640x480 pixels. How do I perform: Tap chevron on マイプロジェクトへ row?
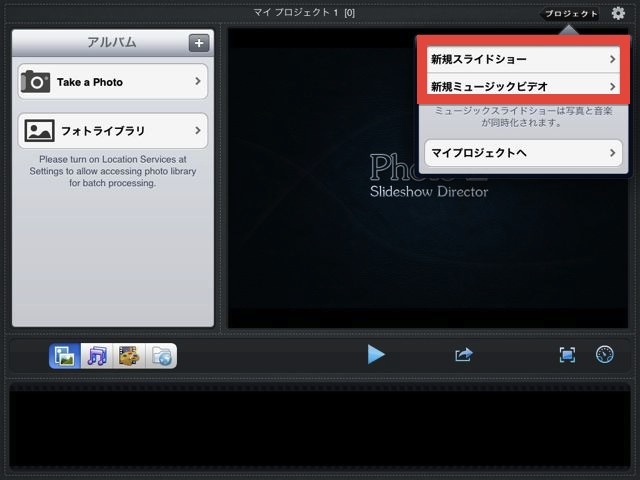coord(612,153)
